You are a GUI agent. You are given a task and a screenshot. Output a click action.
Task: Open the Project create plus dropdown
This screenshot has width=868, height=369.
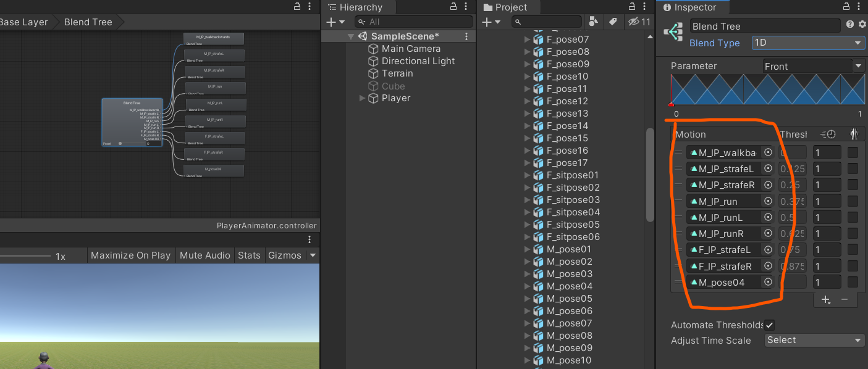[490, 22]
